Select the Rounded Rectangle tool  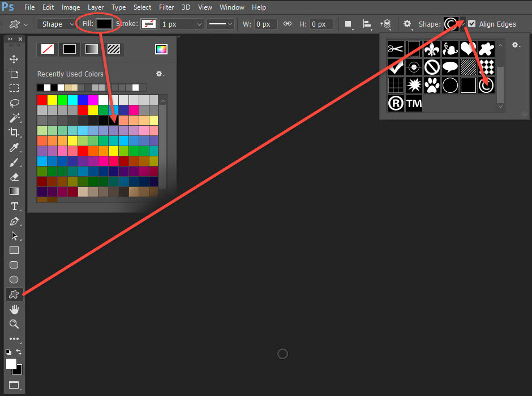[14, 265]
